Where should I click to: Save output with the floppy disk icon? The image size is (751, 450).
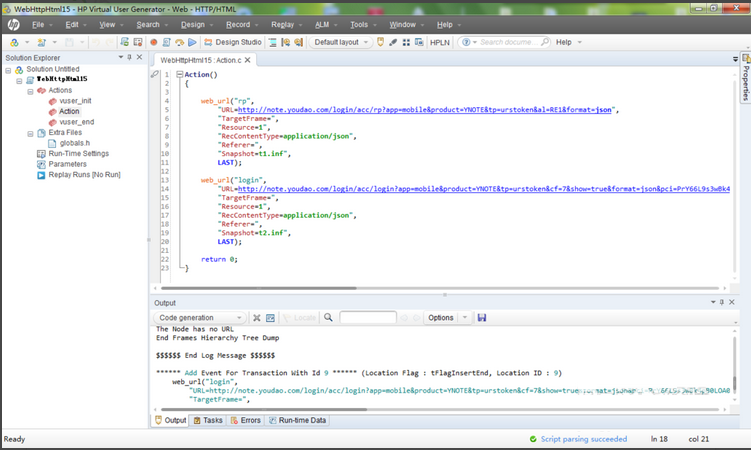(482, 317)
